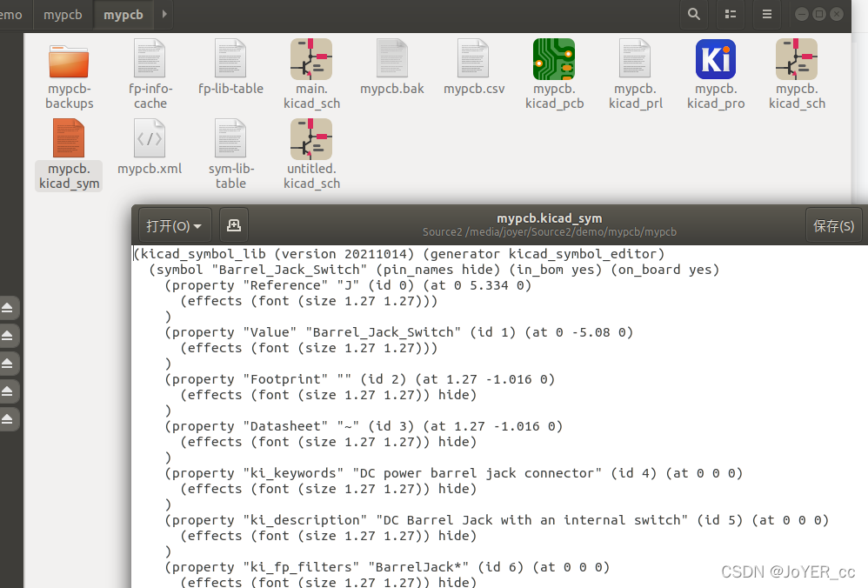This screenshot has height=588, width=868.
Task: Open file manager search
Action: tap(694, 15)
